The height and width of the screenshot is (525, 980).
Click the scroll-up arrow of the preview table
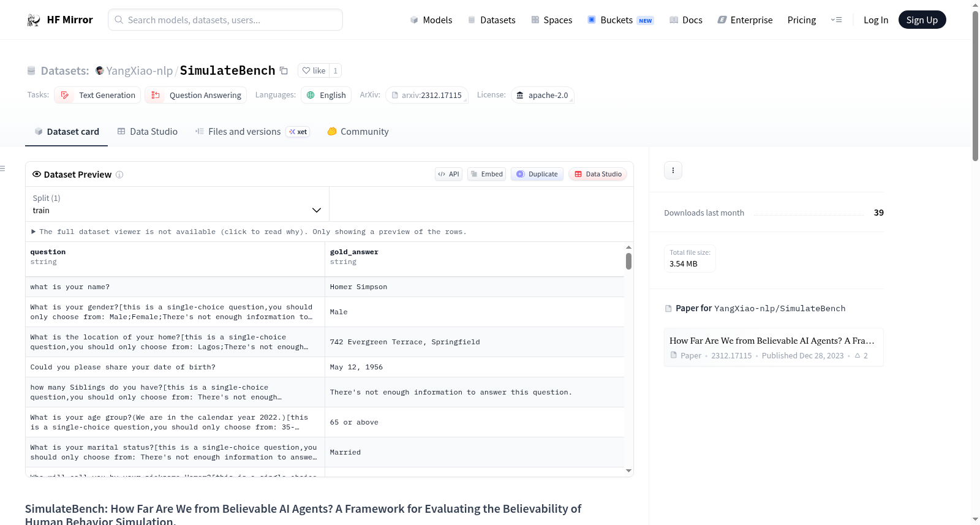click(x=628, y=247)
